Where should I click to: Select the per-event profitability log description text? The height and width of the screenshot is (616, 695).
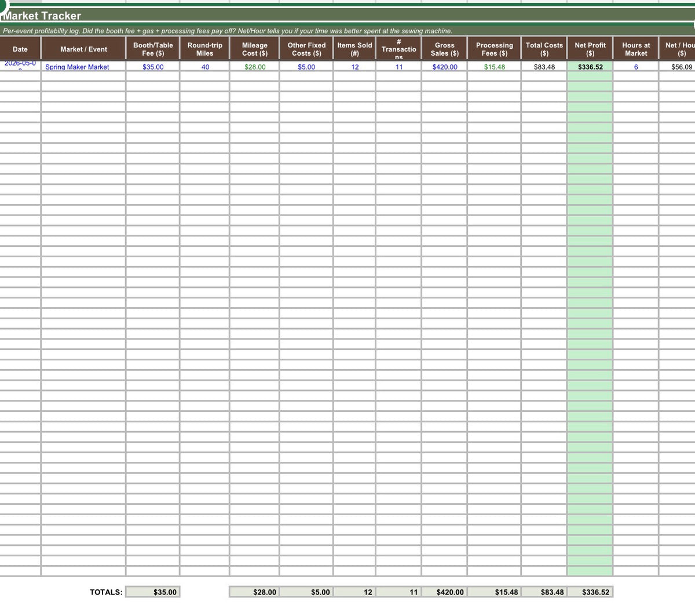tap(228, 31)
